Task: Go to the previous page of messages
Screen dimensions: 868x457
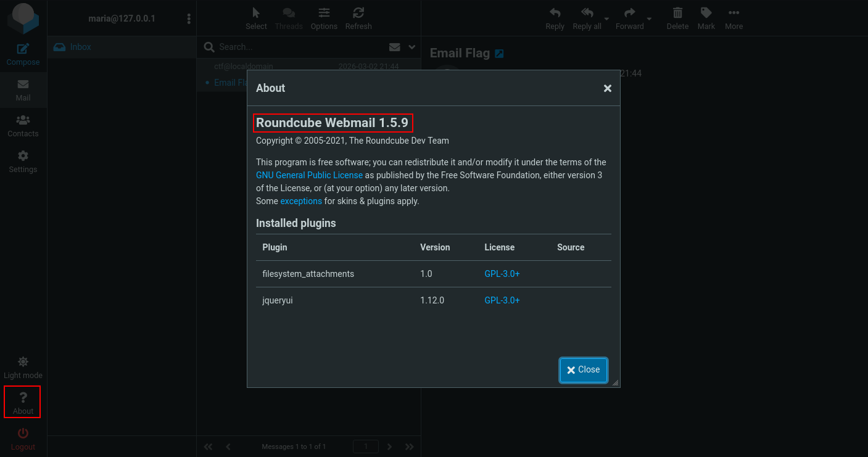Action: 228,447
